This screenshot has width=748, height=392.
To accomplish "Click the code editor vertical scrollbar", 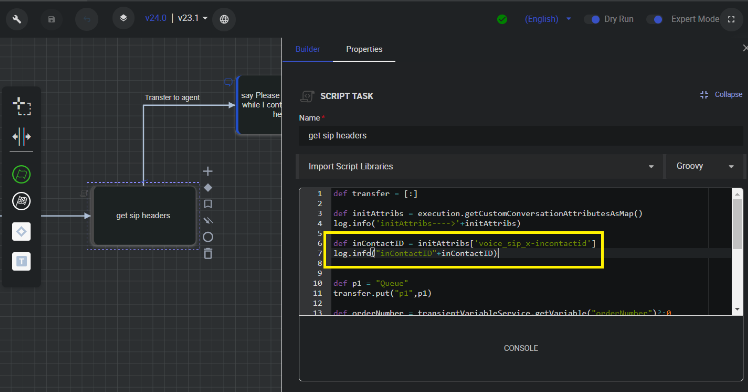I will coord(737,224).
